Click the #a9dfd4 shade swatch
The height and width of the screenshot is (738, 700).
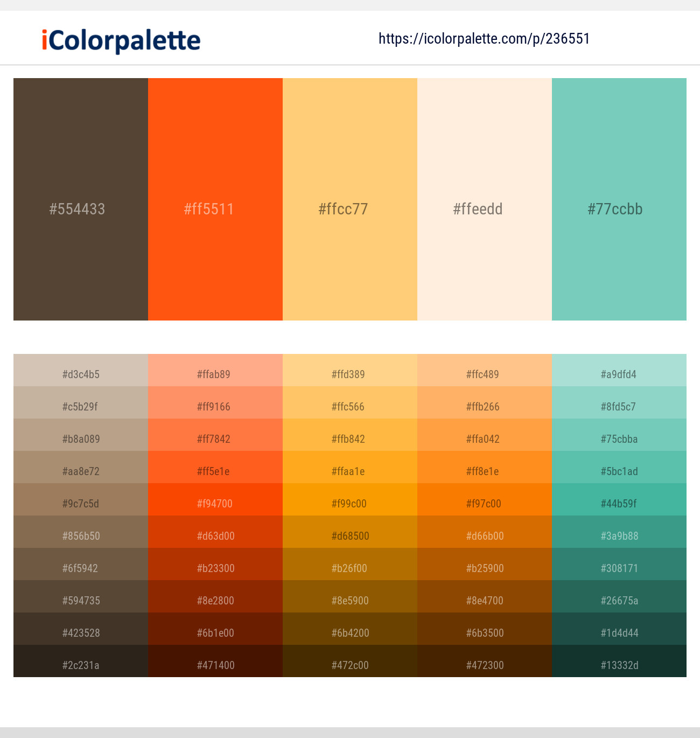(619, 374)
